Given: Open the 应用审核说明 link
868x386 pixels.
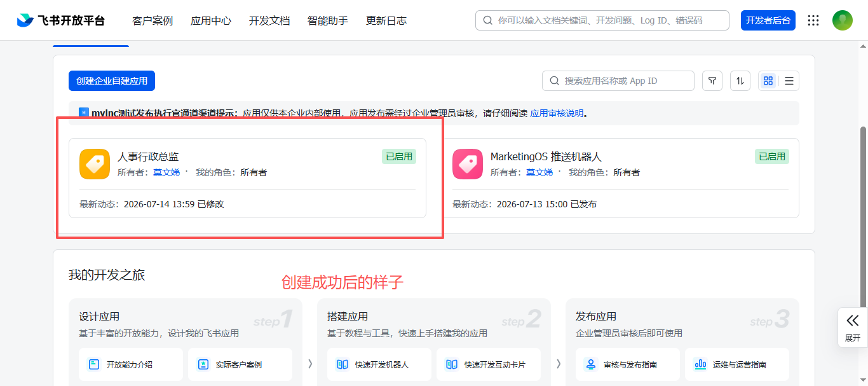Looking at the screenshot, I should click(x=557, y=113).
